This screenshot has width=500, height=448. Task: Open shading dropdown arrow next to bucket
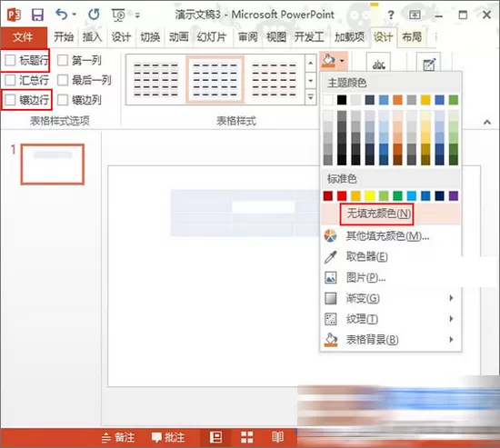coord(342,61)
